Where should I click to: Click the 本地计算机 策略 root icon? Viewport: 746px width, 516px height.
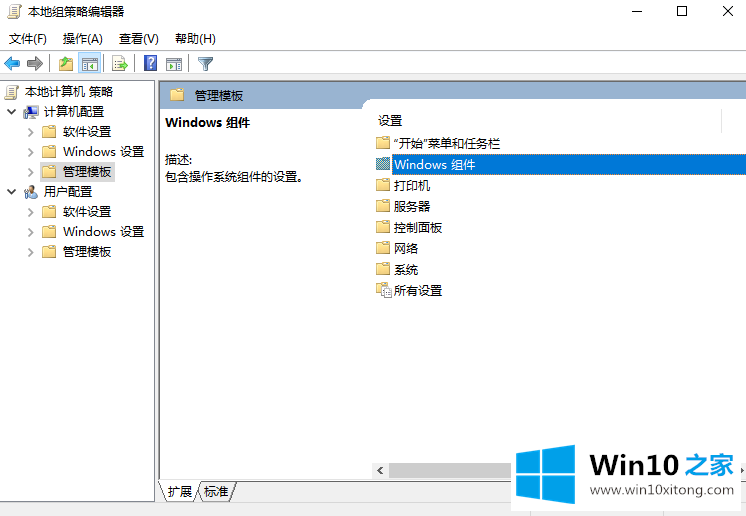(12, 92)
